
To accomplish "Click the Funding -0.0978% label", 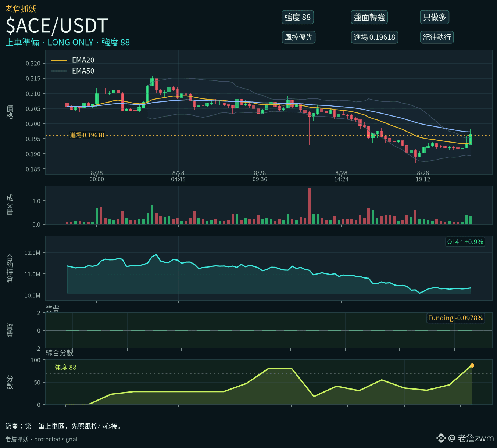I will tap(455, 318).
